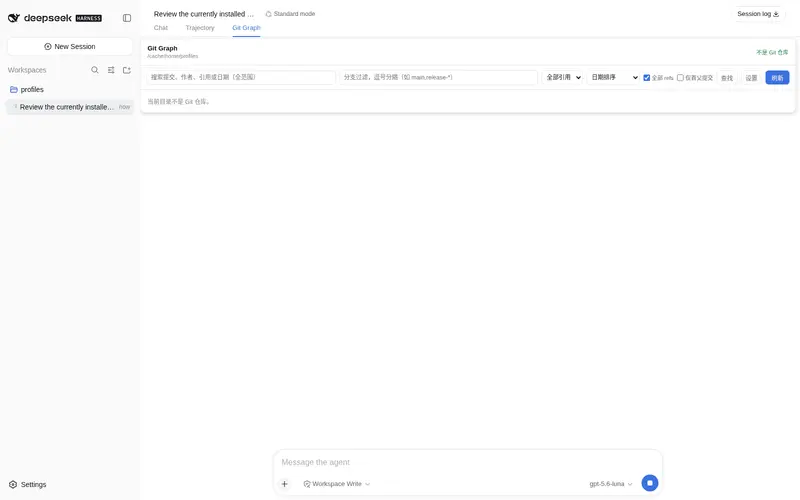Focus the branch filter input field

pyautogui.click(x=438, y=77)
